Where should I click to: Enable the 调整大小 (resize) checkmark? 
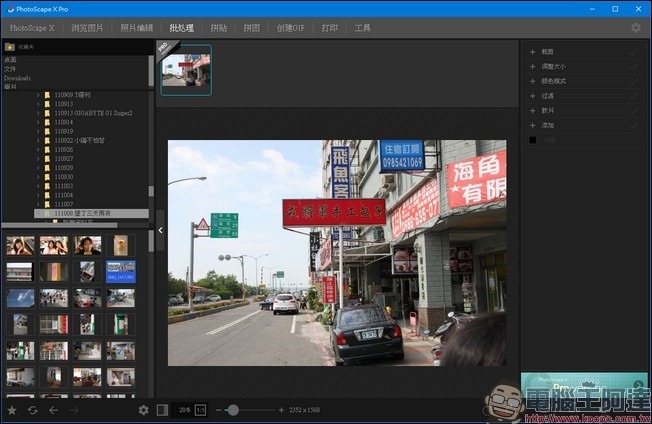click(633, 66)
